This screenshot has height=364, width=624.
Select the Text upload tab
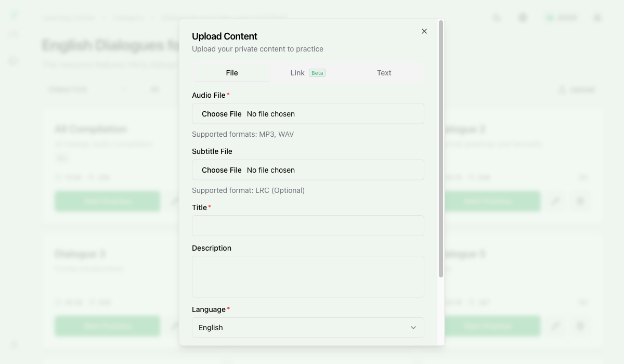click(384, 73)
